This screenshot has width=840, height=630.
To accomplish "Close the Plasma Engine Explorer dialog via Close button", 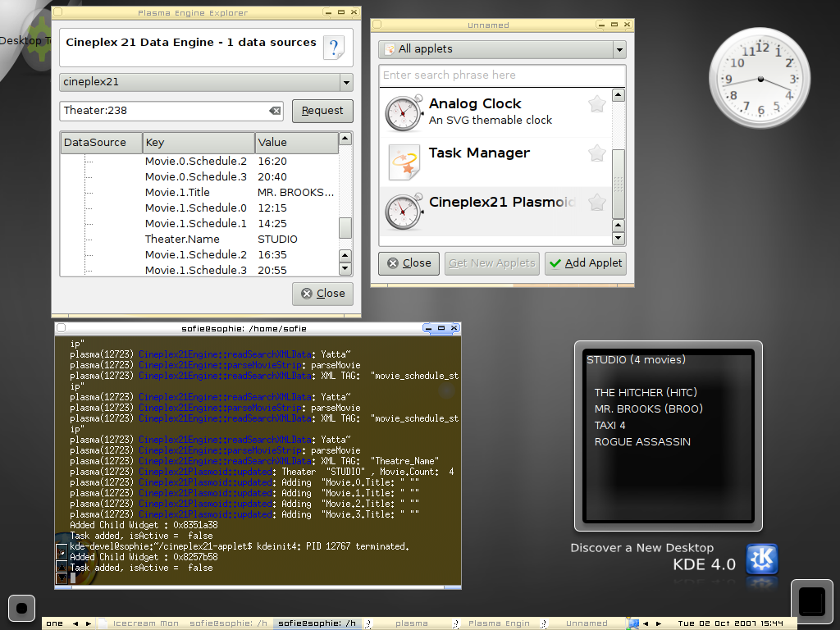I will coord(322,294).
